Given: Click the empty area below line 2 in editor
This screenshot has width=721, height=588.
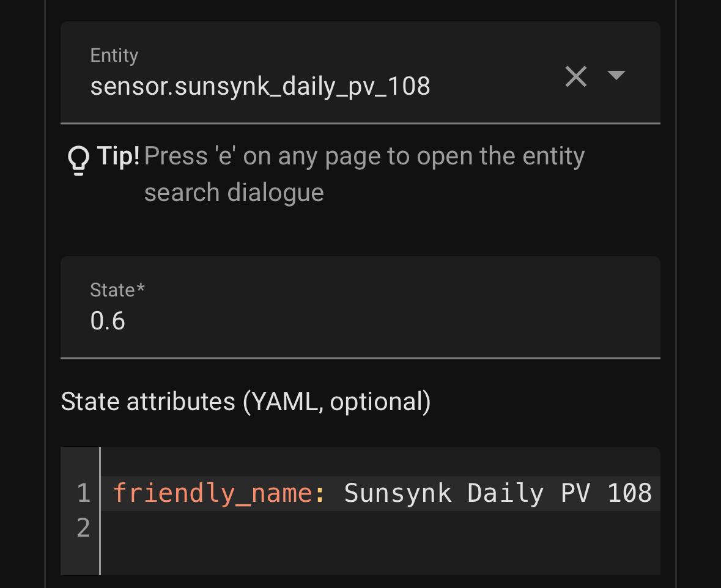Looking at the screenshot, I should pyautogui.click(x=380, y=560).
